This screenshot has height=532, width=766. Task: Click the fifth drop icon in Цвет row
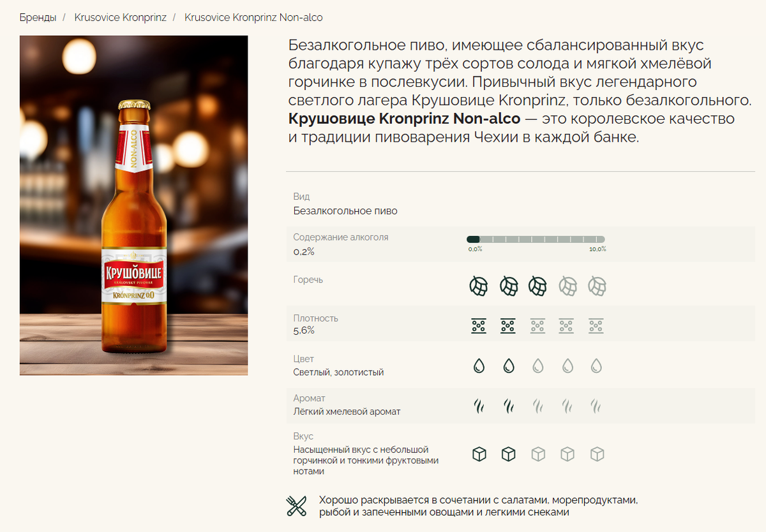pyautogui.click(x=596, y=366)
